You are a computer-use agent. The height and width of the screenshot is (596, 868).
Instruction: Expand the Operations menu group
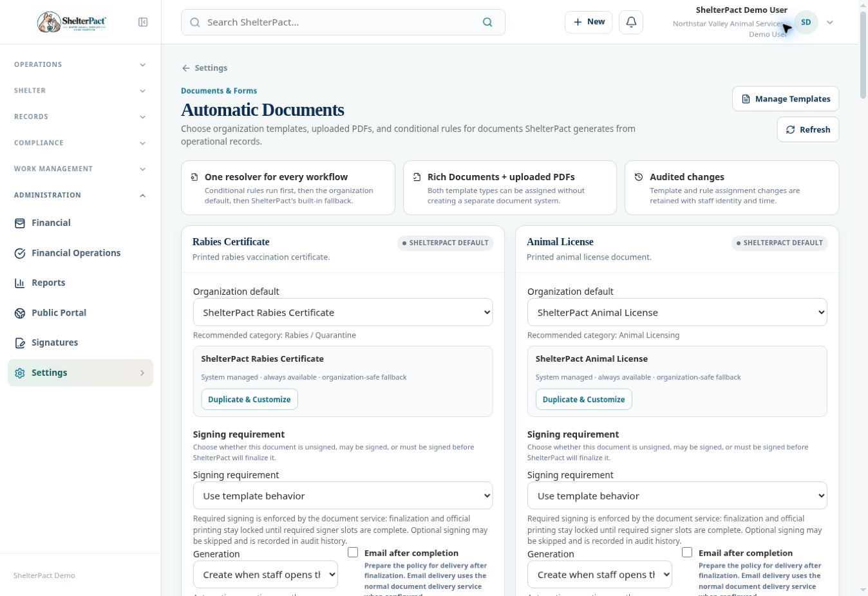click(x=80, y=64)
